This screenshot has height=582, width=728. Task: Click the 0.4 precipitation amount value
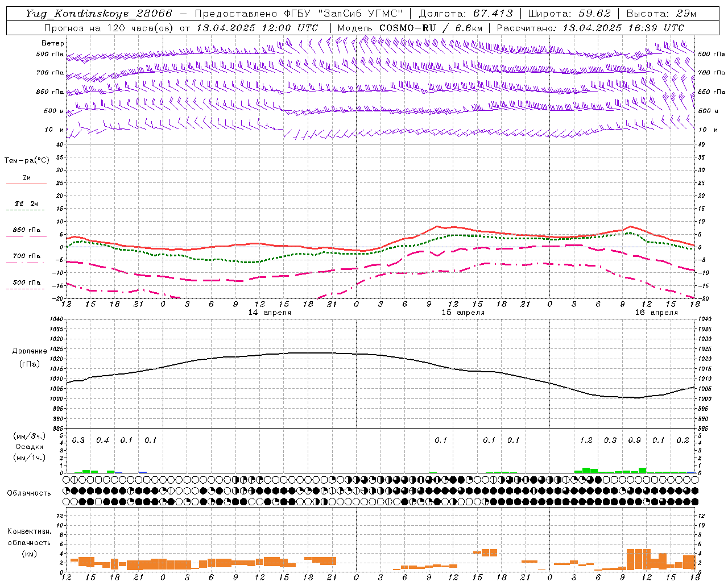[102, 440]
